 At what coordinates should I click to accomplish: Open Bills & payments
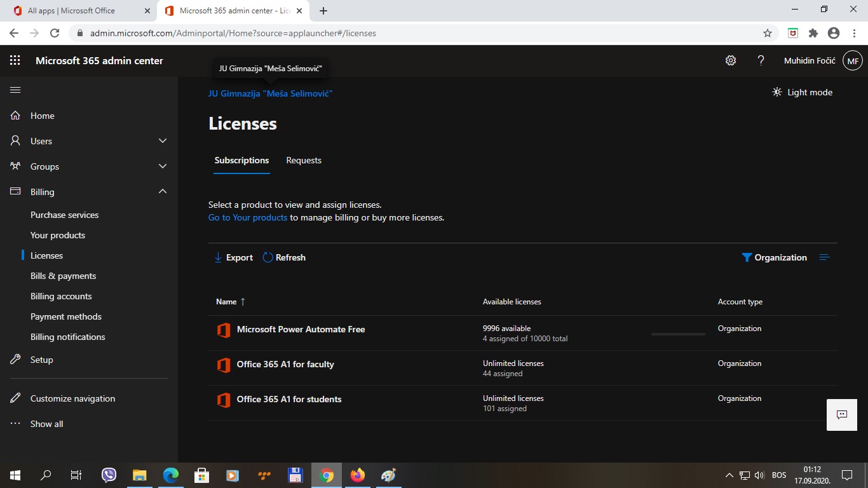coord(64,276)
